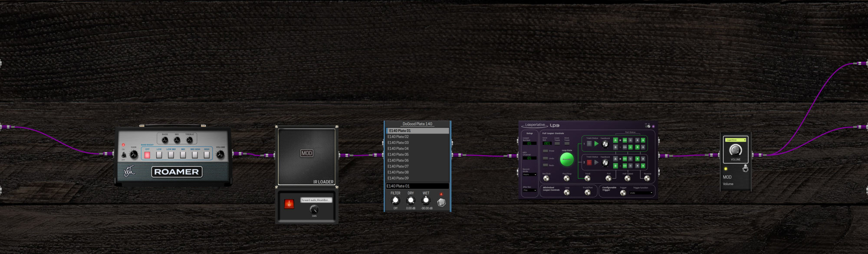The height and width of the screenshot is (254, 868).
Task: Click the Erase button on looper
Action: click(x=546, y=151)
